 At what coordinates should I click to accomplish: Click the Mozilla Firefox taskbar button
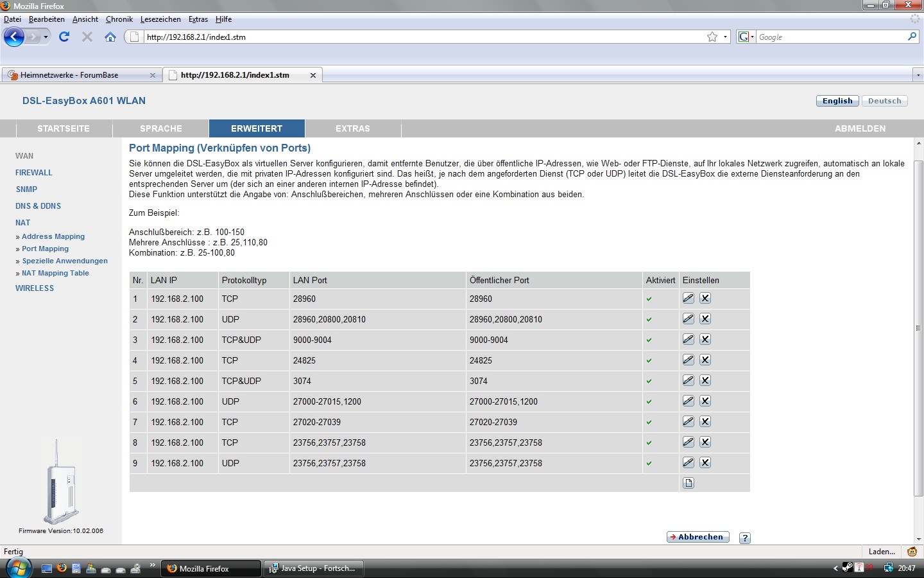pyautogui.click(x=212, y=568)
